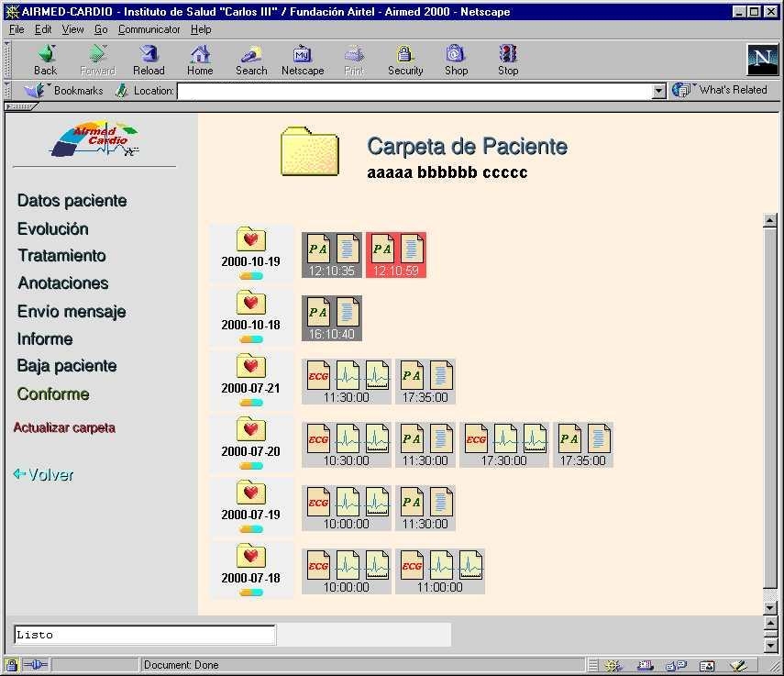Open the 2000-10-19 heart folder icon
The image size is (784, 676).
pos(250,240)
